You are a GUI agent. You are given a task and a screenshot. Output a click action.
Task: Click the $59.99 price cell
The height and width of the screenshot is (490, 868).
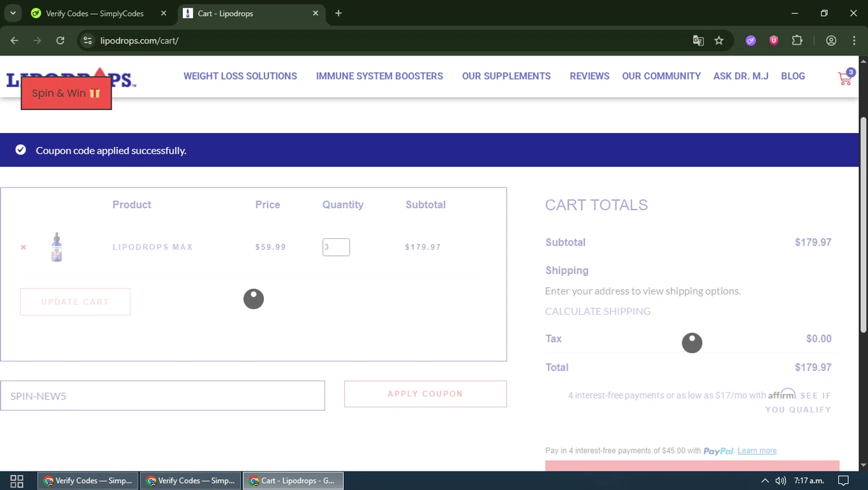pyautogui.click(x=271, y=247)
